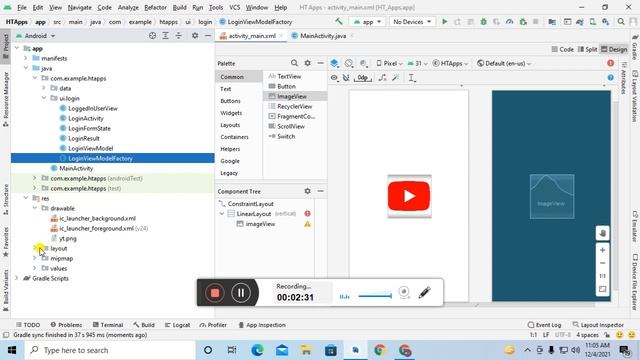Image resolution: width=640 pixels, height=360 pixels.
Task: Open the Event Log
Action: (x=544, y=325)
